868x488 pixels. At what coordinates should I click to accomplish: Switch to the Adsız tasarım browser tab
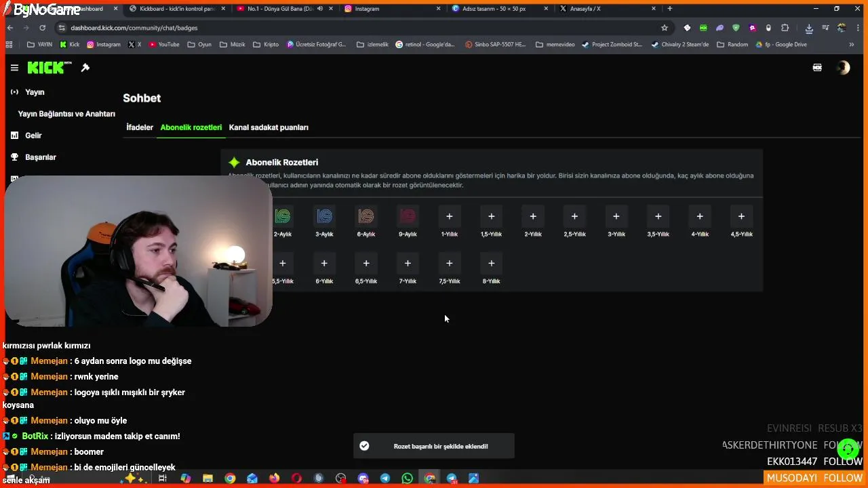point(499,9)
